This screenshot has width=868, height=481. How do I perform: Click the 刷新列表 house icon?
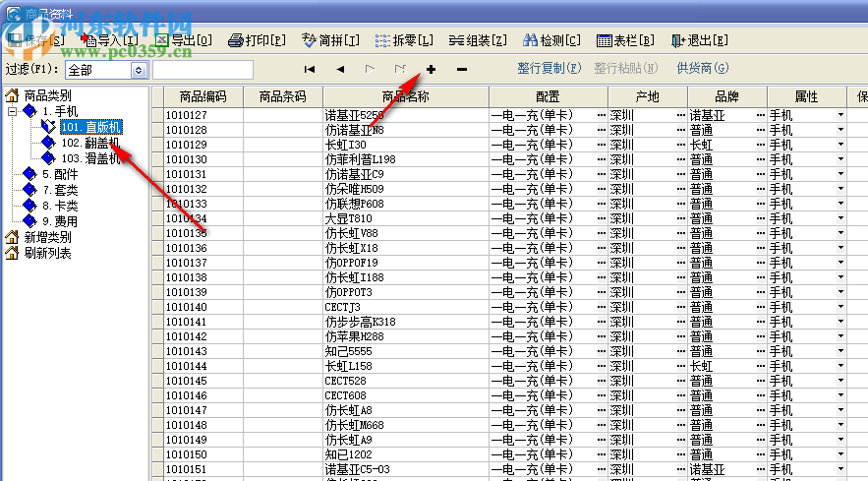pos(12,254)
